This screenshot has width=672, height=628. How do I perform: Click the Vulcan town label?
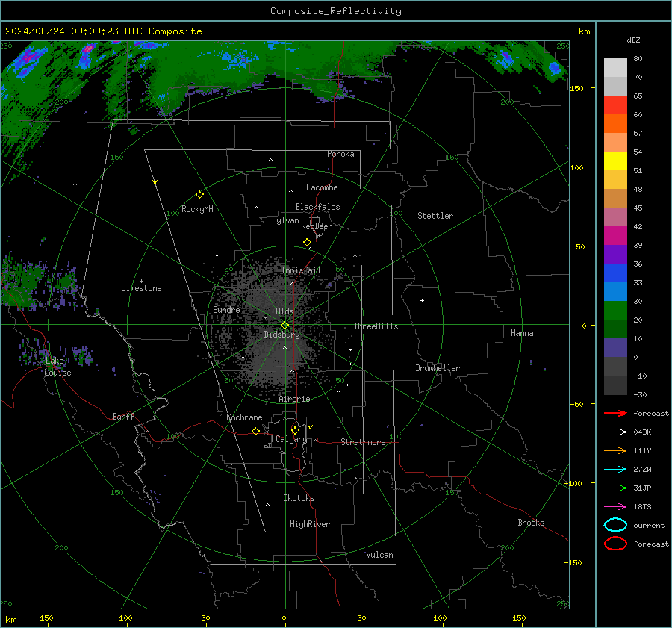[380, 555]
